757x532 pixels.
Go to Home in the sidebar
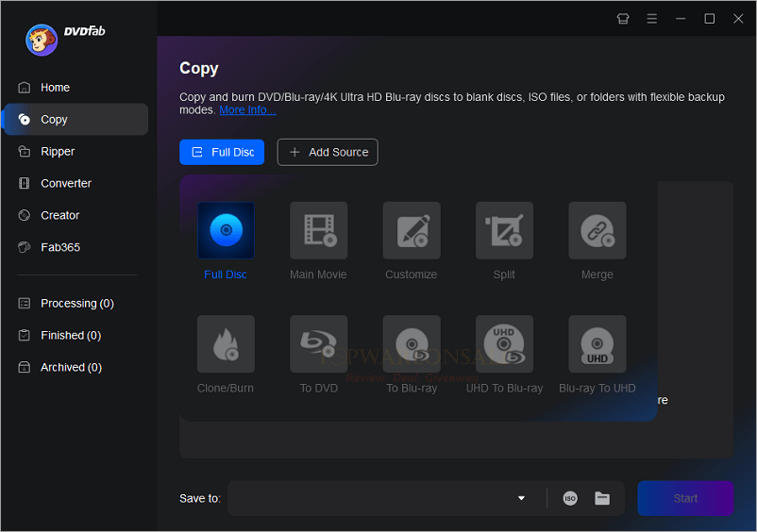pos(75,88)
